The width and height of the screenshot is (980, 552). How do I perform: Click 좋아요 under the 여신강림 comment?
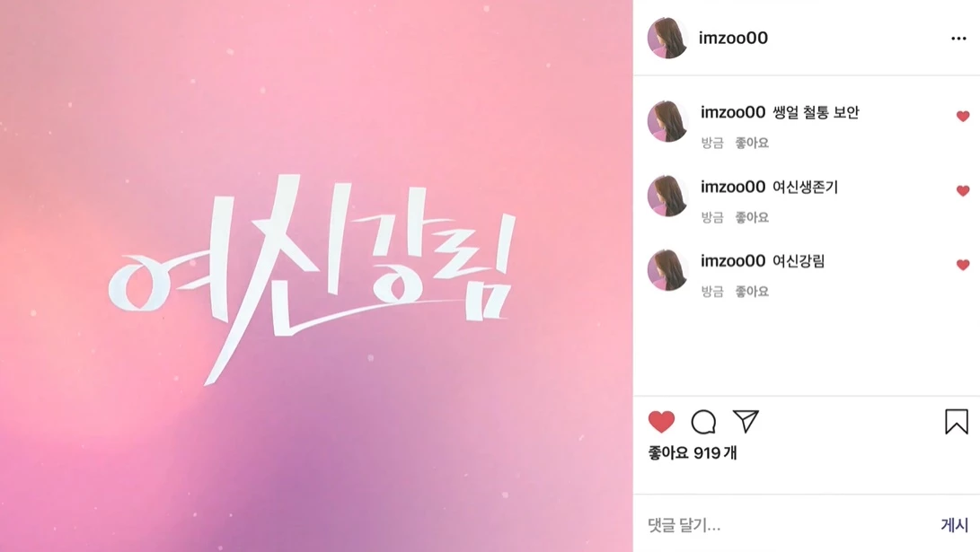[752, 292]
